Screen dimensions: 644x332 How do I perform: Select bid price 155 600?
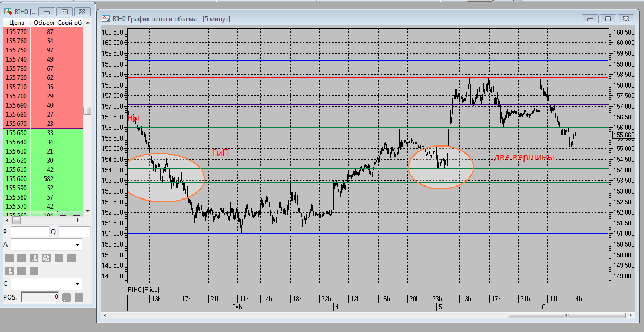point(16,179)
